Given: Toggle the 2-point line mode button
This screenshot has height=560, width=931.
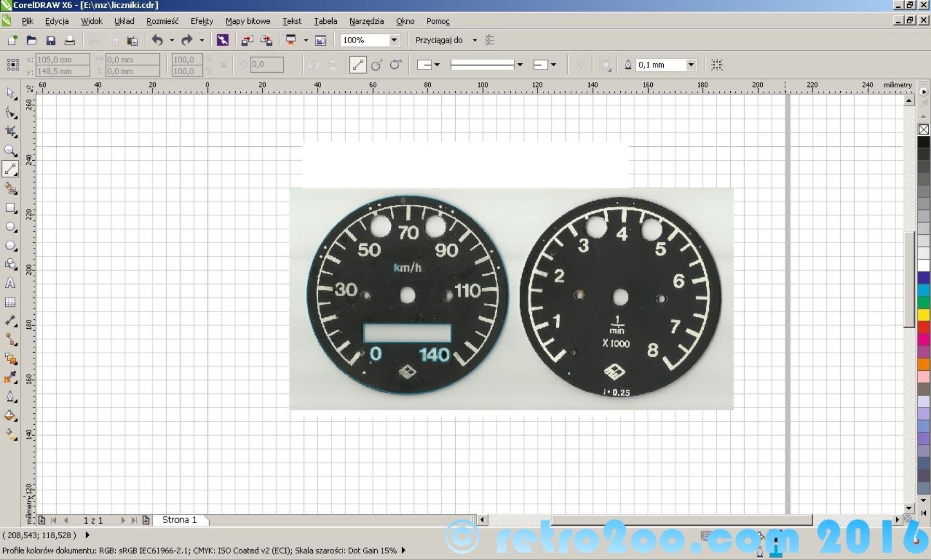Looking at the screenshot, I should pyautogui.click(x=358, y=65).
